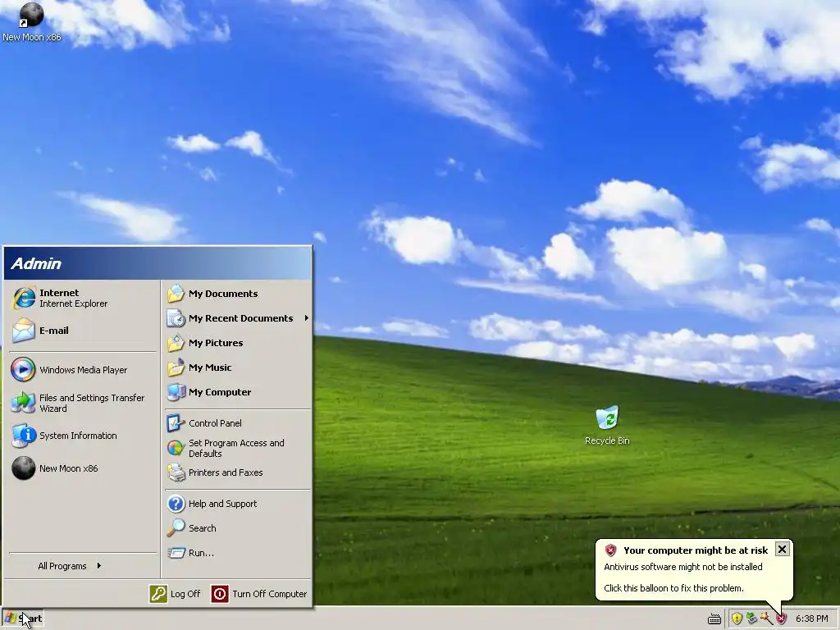Launch New Moon x86 from the Start menu
The image size is (840, 630).
point(81,468)
